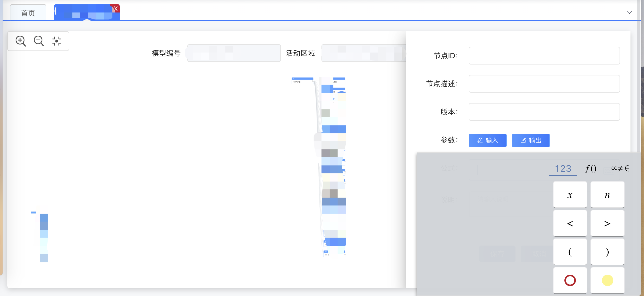Expand the tab list chevron

tap(629, 12)
